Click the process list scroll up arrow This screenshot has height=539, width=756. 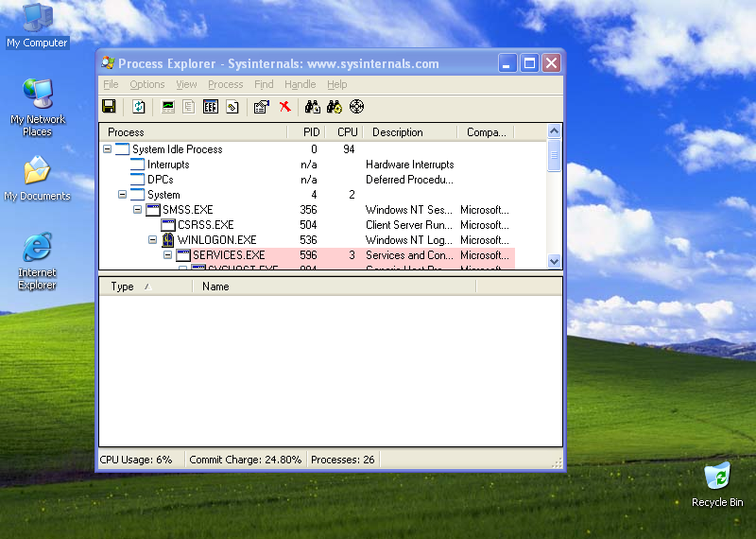pyautogui.click(x=555, y=130)
